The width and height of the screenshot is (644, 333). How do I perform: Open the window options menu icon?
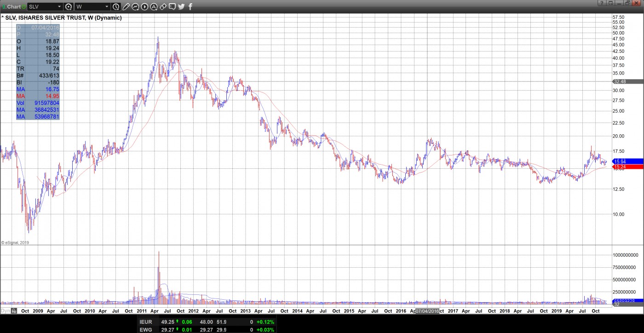tap(611, 3)
